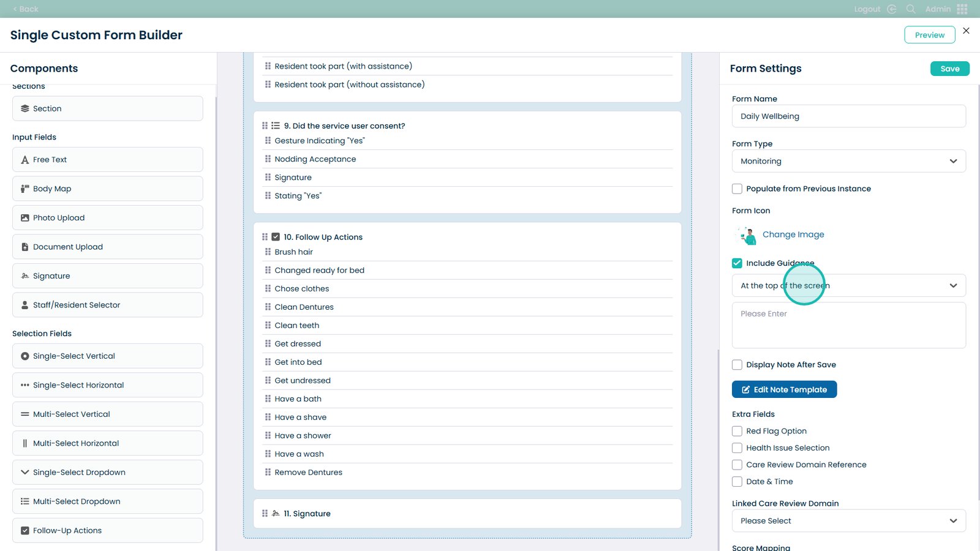
Task: Go back using the Back link
Action: click(26, 9)
